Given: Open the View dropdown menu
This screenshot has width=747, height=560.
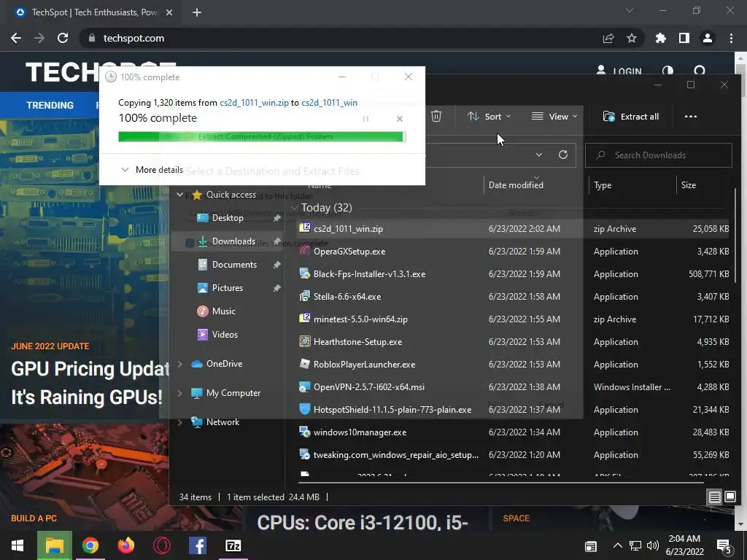Looking at the screenshot, I should pyautogui.click(x=554, y=116).
